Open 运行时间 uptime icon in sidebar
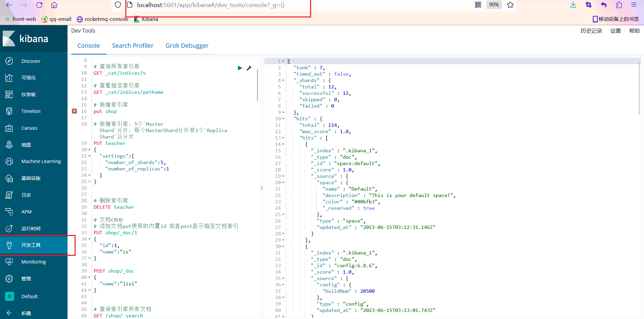This screenshot has width=644, height=319. [x=9, y=229]
